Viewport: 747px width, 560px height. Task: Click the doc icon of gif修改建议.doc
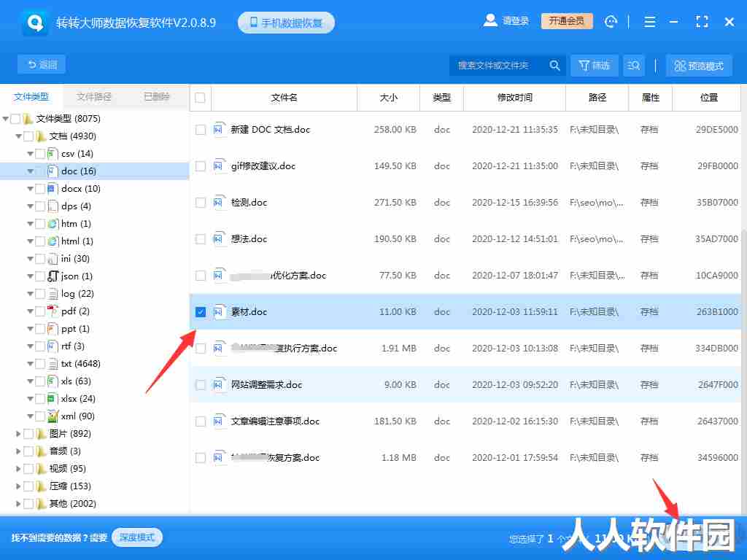(x=218, y=166)
